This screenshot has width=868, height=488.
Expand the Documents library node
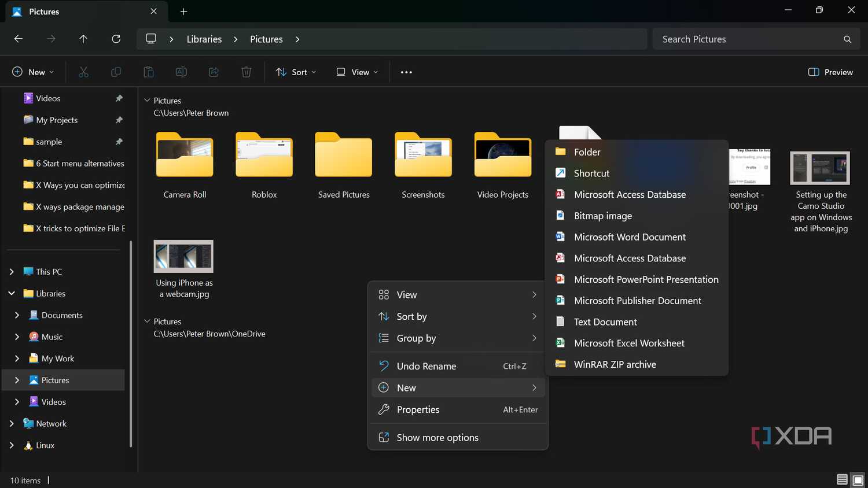click(17, 315)
